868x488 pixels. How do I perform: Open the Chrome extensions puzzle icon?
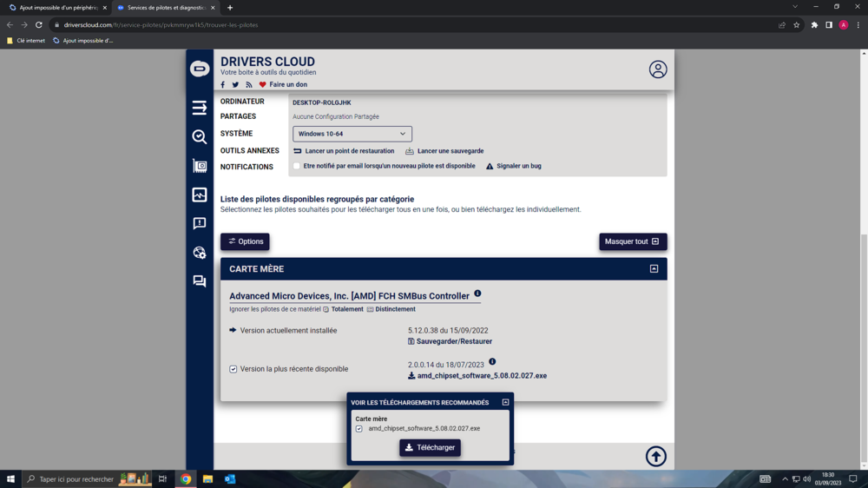coord(814,25)
